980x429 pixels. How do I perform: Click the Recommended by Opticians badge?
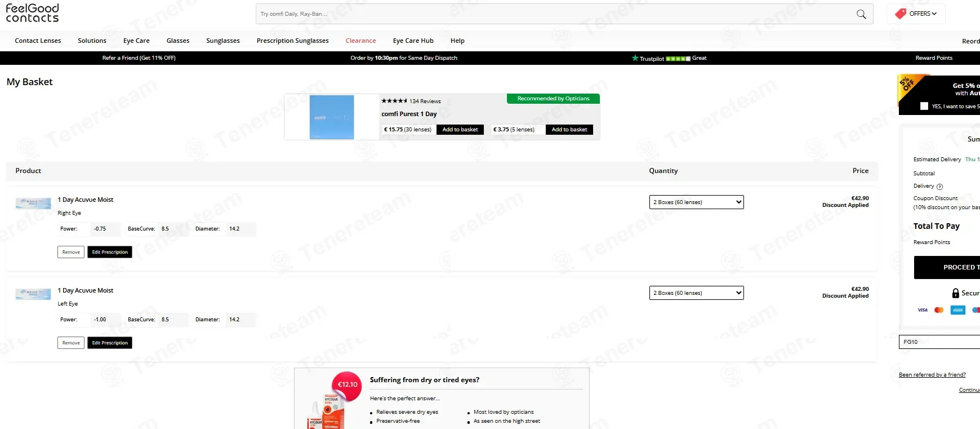coord(554,99)
